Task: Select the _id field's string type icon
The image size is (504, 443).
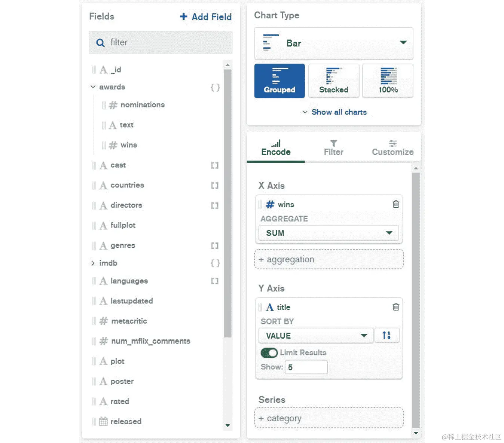Action: tap(103, 70)
